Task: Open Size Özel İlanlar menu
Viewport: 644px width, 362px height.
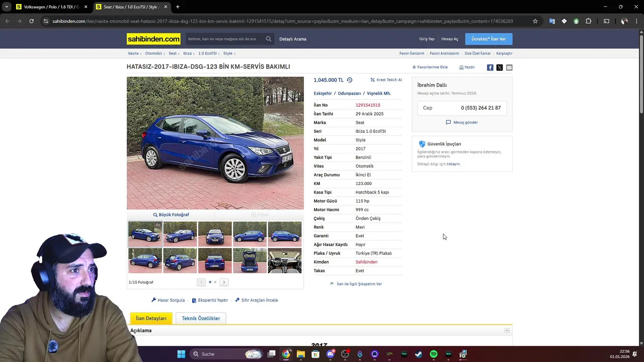Action: [477, 53]
